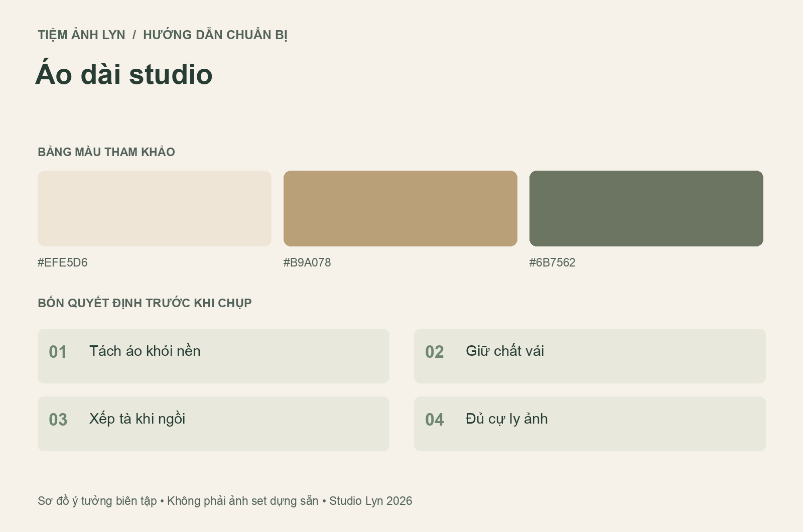Click the TIỆM ẢNH LYN breadcrumb
This screenshot has width=803, height=532.
(x=81, y=35)
